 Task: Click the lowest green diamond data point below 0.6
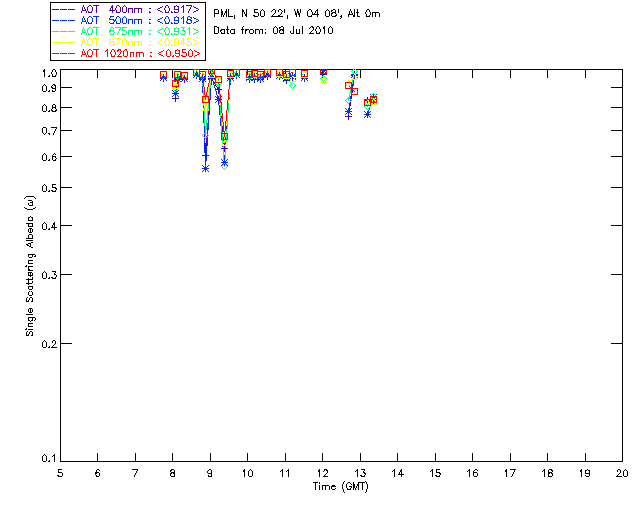[x=224, y=166]
